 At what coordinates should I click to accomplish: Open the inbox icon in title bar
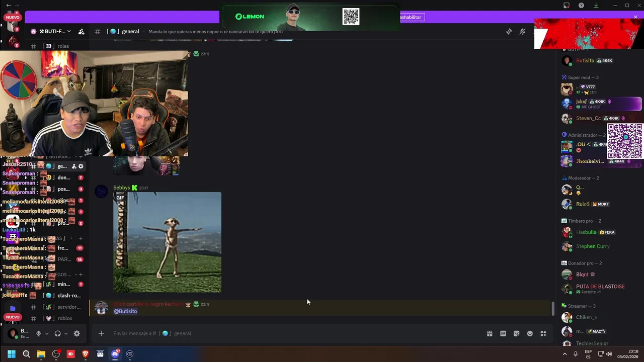567,6
